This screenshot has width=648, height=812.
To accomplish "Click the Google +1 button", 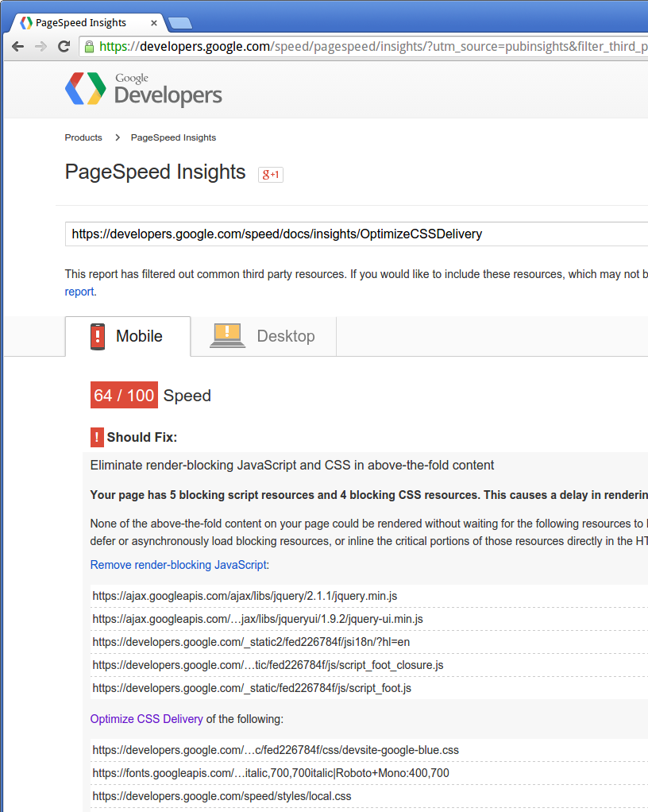I will pos(271,175).
